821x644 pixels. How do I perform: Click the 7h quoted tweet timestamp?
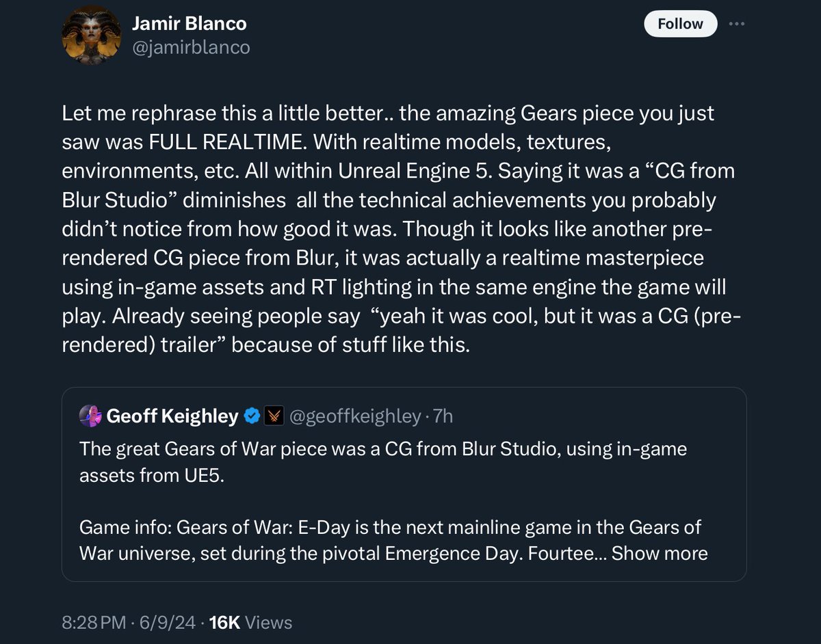(x=443, y=416)
